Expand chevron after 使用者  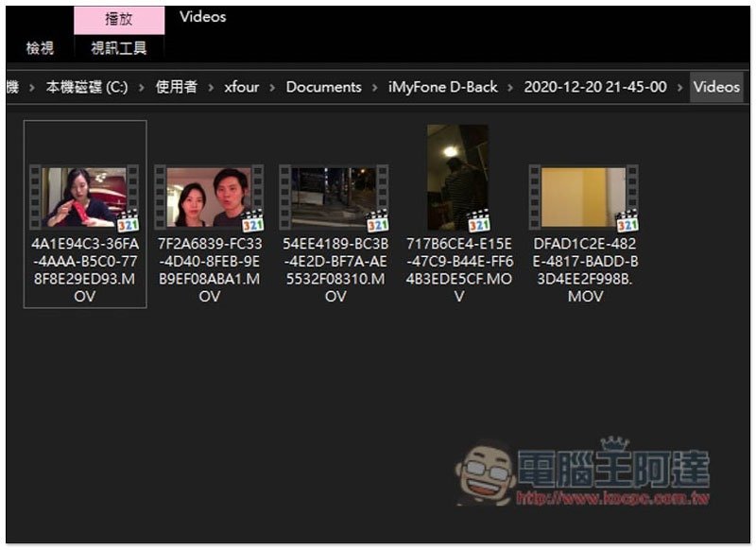(x=211, y=88)
